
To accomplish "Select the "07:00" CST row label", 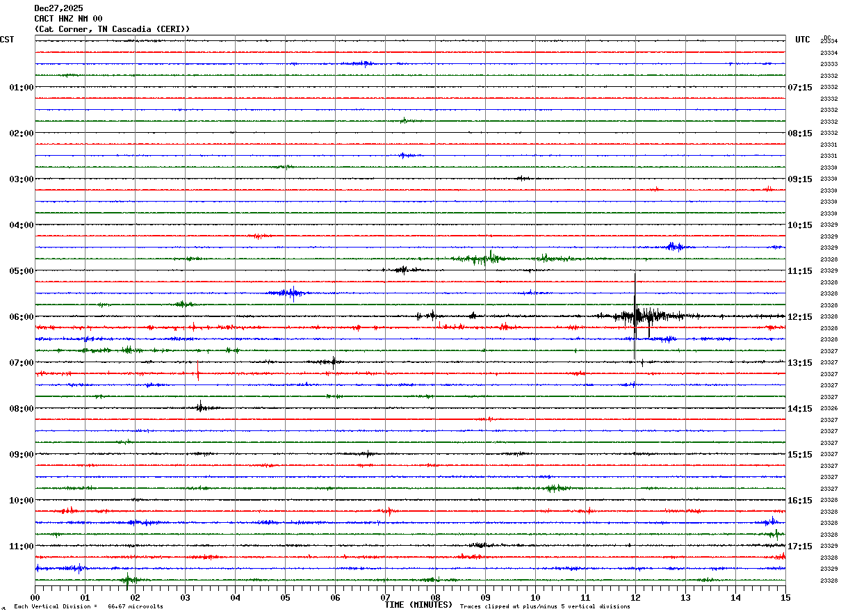I will pyautogui.click(x=22, y=363).
